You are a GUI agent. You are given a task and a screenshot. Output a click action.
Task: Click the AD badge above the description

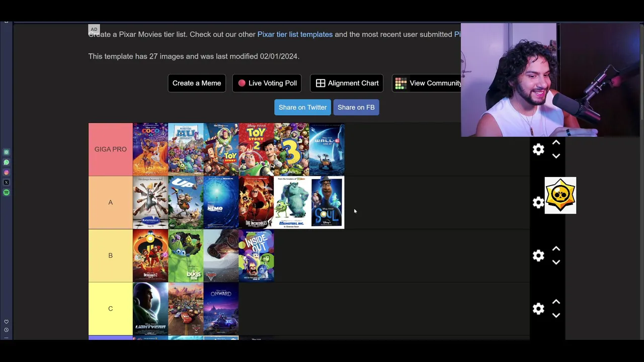[94, 29]
